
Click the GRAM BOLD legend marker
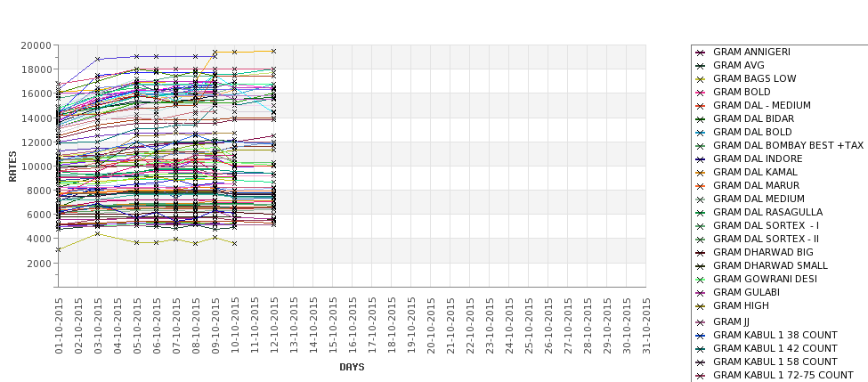click(x=701, y=93)
